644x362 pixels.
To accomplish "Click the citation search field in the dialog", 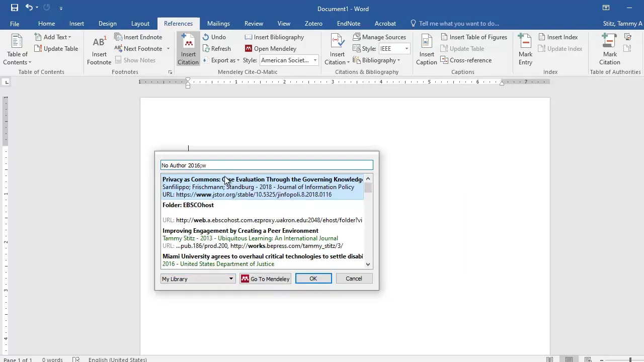I will (267, 165).
